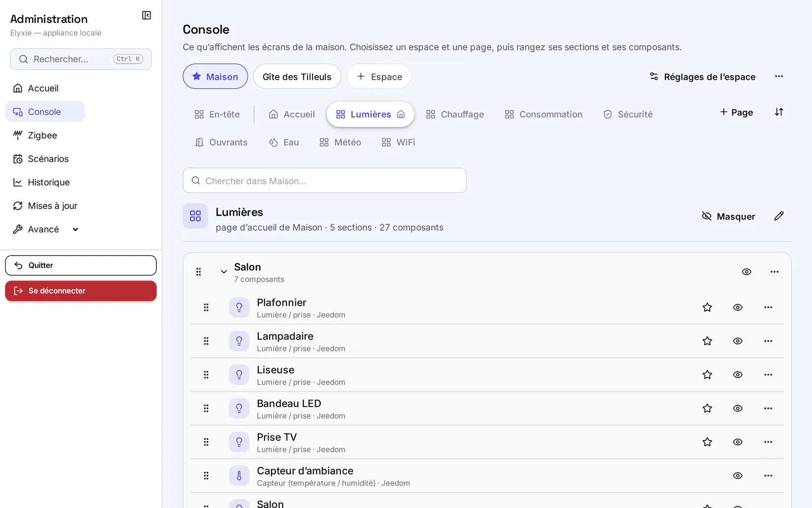
Task: Open more options for Plafonnier
Action: (768, 307)
